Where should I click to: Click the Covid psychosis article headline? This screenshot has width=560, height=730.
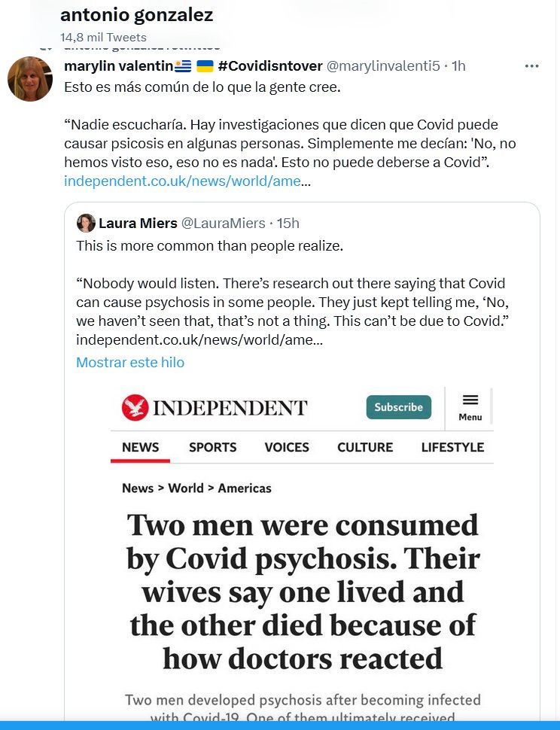(x=303, y=591)
